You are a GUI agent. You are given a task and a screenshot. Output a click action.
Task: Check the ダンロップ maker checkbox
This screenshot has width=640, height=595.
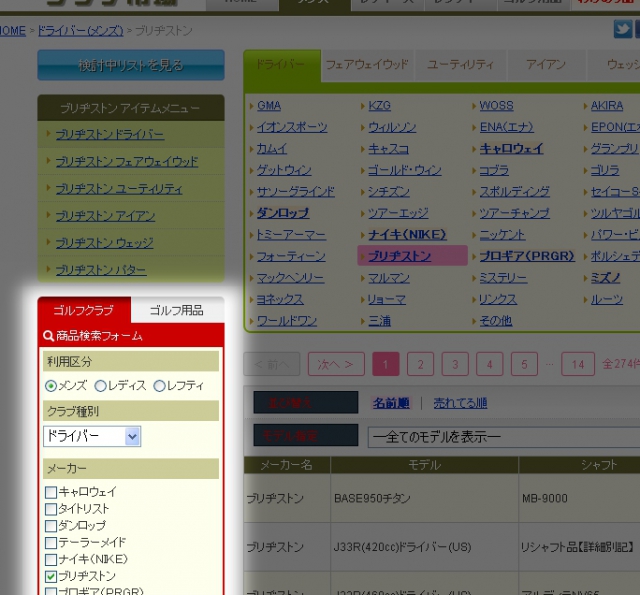click(x=51, y=526)
